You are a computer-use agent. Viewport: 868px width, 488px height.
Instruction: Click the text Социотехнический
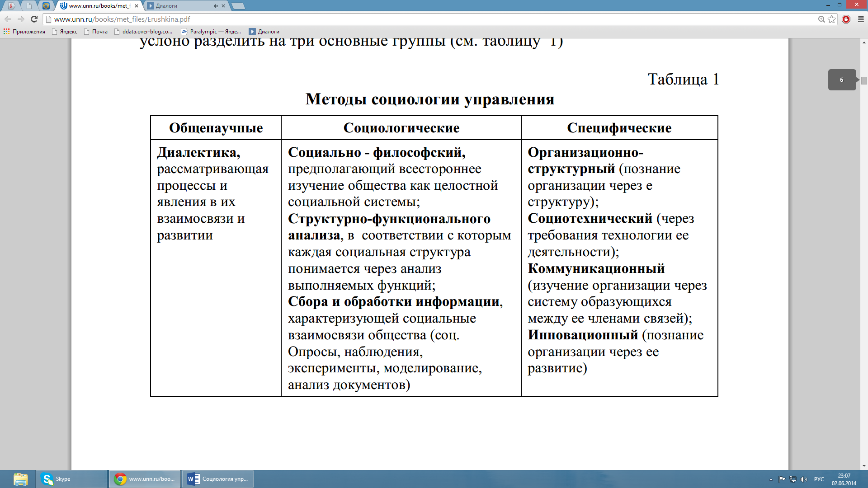[x=590, y=218]
